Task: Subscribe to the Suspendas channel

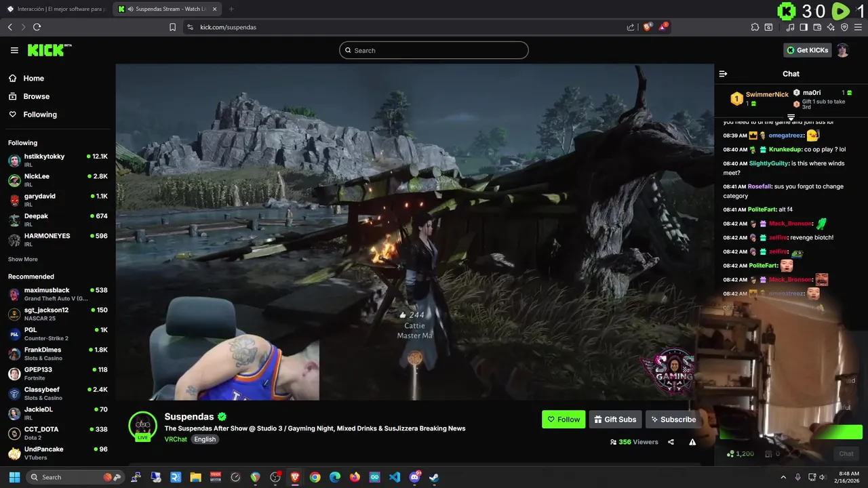Action: click(673, 420)
